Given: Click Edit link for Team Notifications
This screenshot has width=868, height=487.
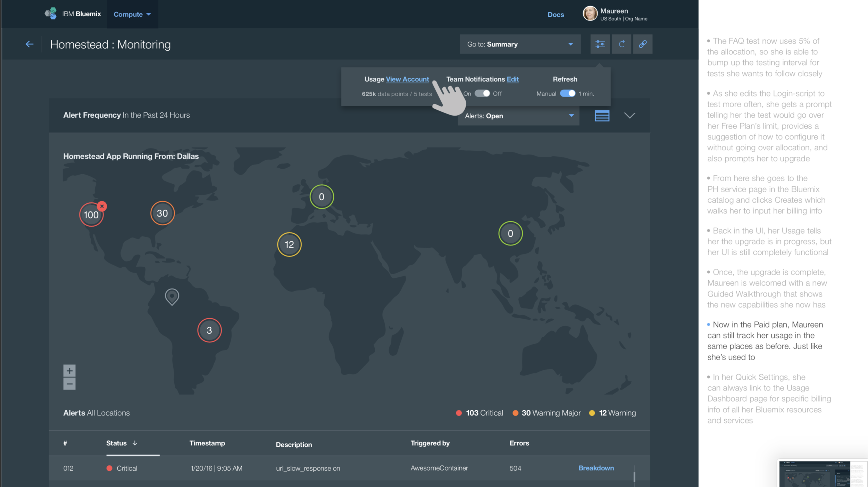Looking at the screenshot, I should [x=512, y=79].
